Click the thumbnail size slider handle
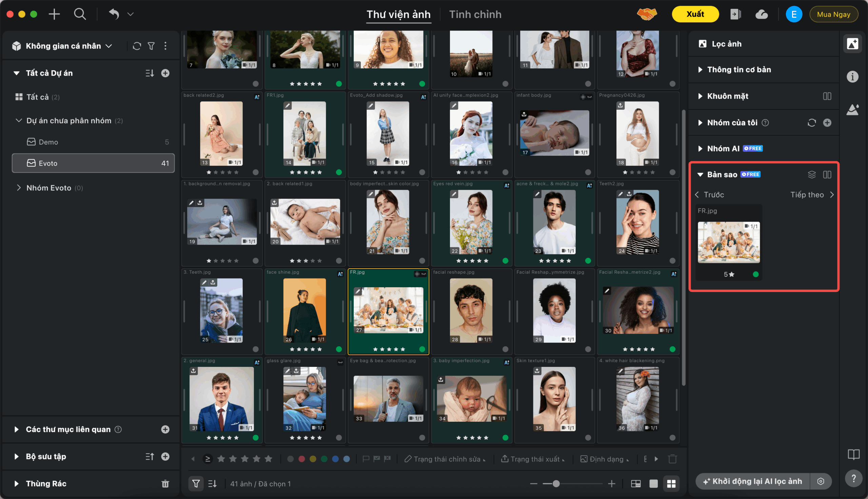Image resolution: width=868 pixels, height=499 pixels. pyautogui.click(x=556, y=483)
